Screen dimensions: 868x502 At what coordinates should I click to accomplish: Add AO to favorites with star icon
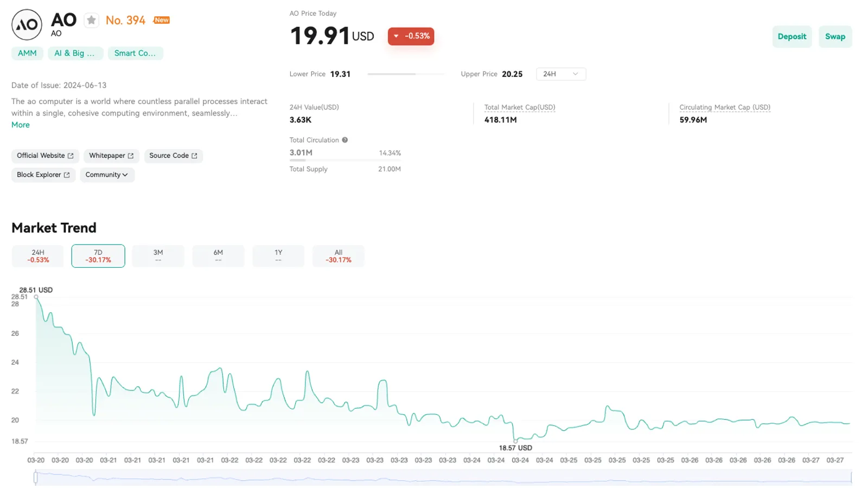click(92, 21)
